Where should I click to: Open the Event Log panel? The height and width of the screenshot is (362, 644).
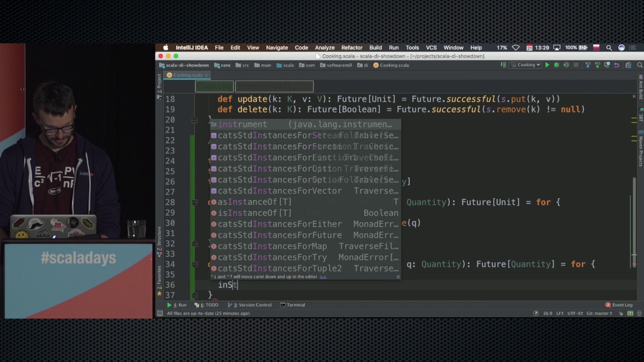click(619, 305)
